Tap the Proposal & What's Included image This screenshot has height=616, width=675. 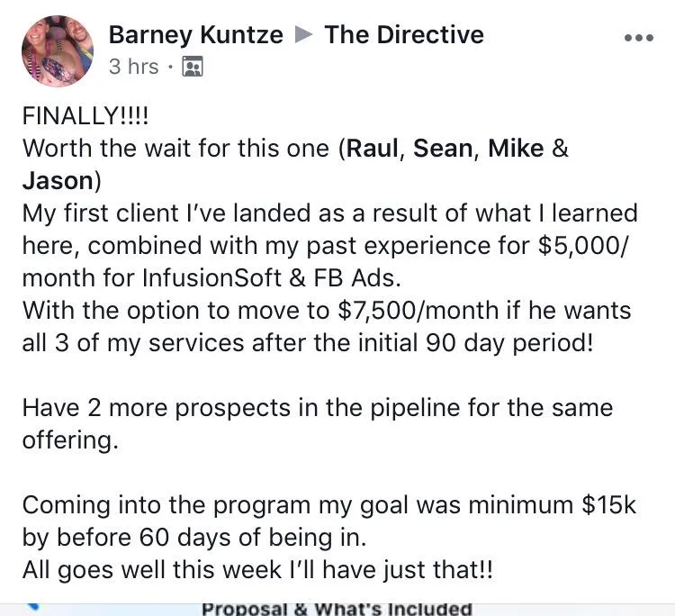point(337,608)
